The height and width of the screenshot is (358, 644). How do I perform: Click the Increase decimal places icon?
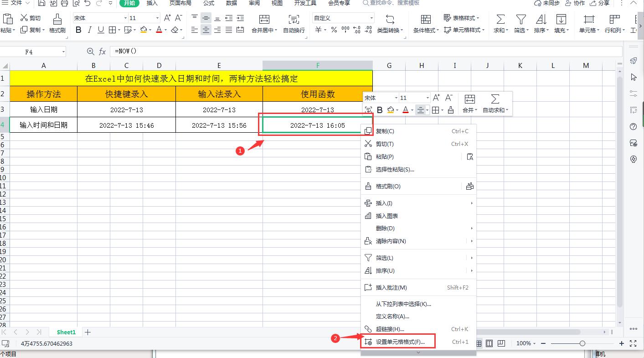pyautogui.click(x=357, y=30)
